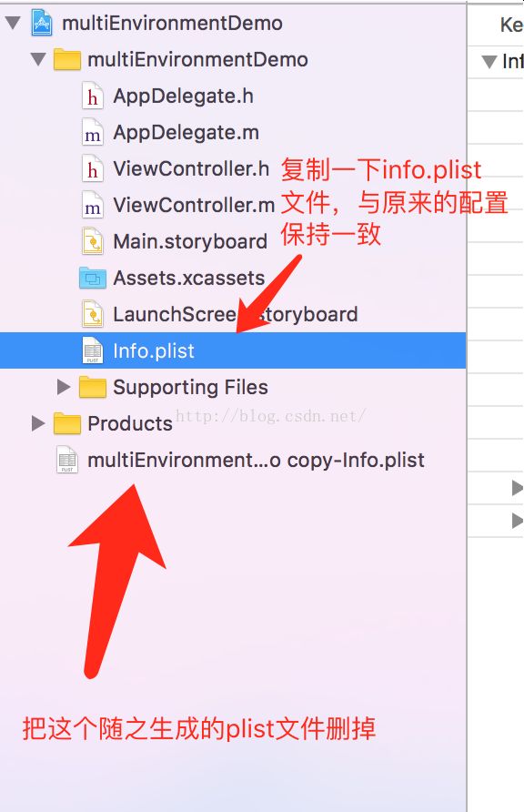Viewport: 524px width, 812px height.
Task: Expand the Supporting Files folder
Action: (x=63, y=387)
